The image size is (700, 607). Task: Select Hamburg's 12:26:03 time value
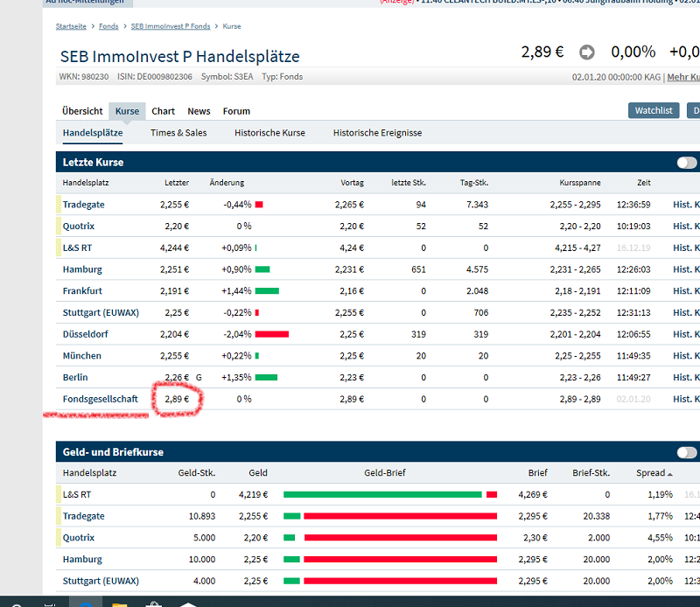pos(633,269)
